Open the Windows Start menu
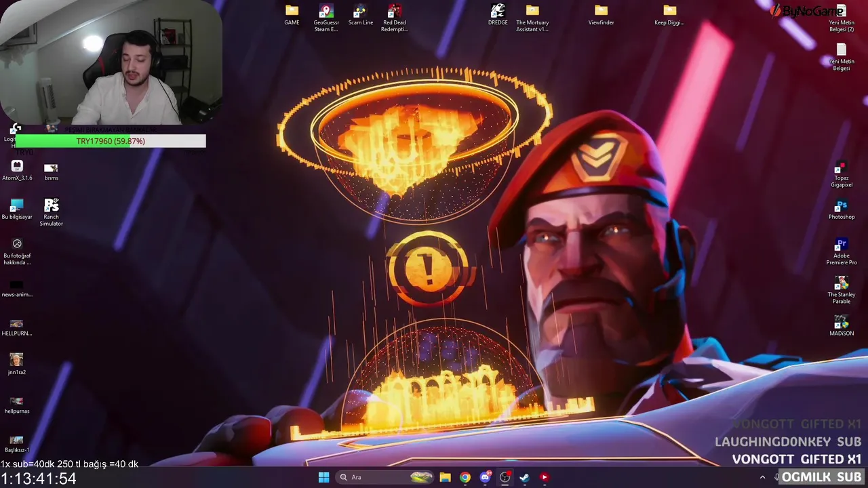 coord(323,477)
